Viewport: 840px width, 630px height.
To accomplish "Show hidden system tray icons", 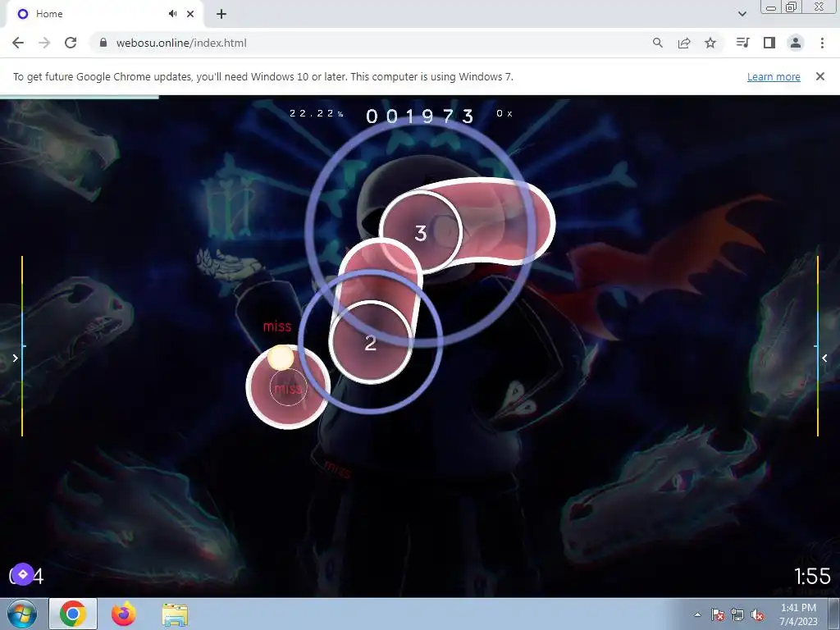I will tap(697, 614).
